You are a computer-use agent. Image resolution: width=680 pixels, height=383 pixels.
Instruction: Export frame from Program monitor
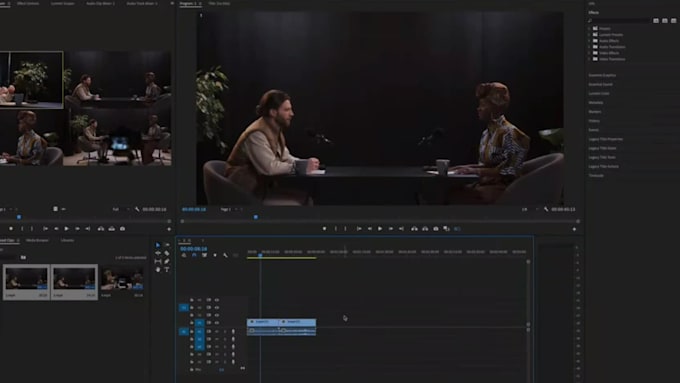coord(436,229)
